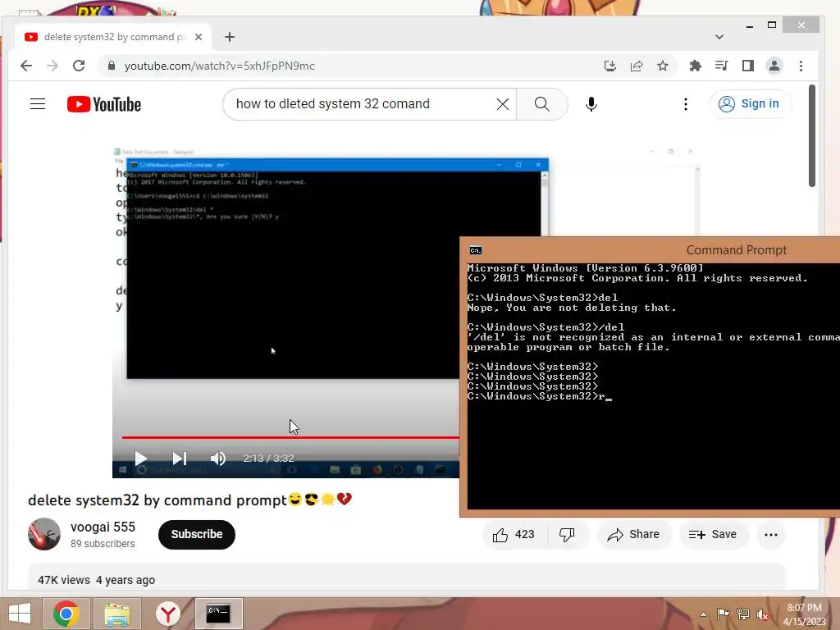Bookmark this page with the star icon

pyautogui.click(x=663, y=66)
